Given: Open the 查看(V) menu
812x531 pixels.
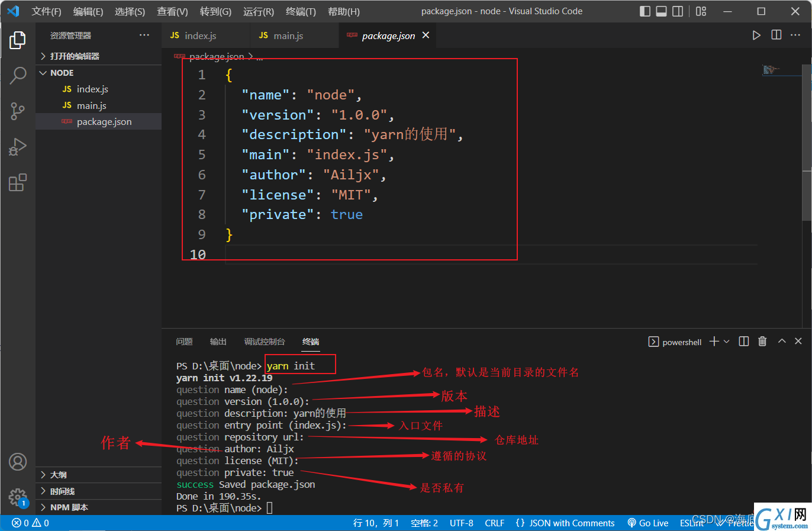Looking at the screenshot, I should (172, 11).
